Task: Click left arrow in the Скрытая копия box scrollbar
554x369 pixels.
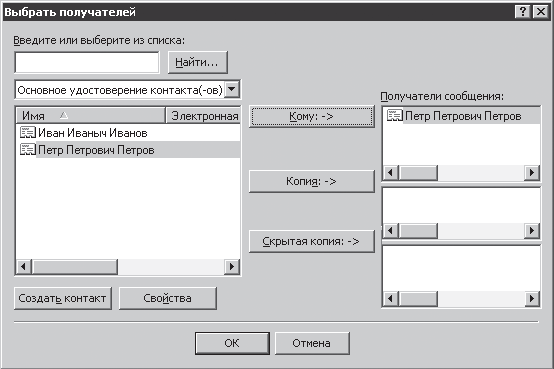Action: tap(390, 299)
